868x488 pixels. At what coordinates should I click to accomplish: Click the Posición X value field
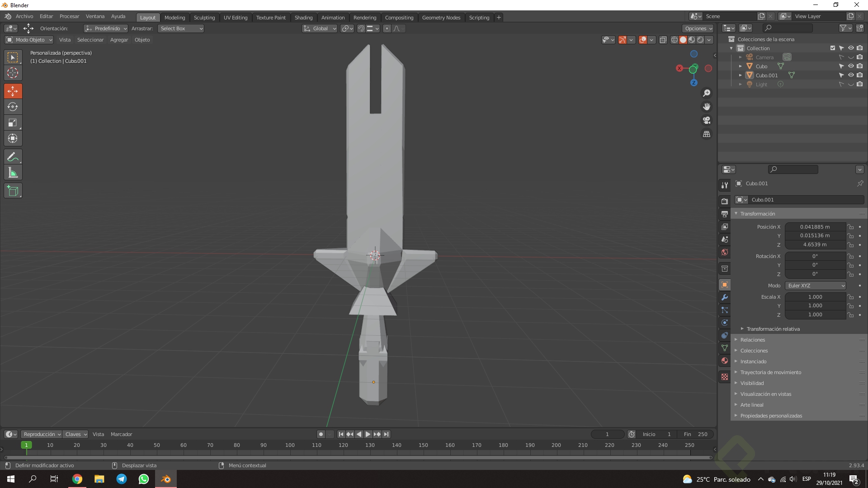pos(815,227)
